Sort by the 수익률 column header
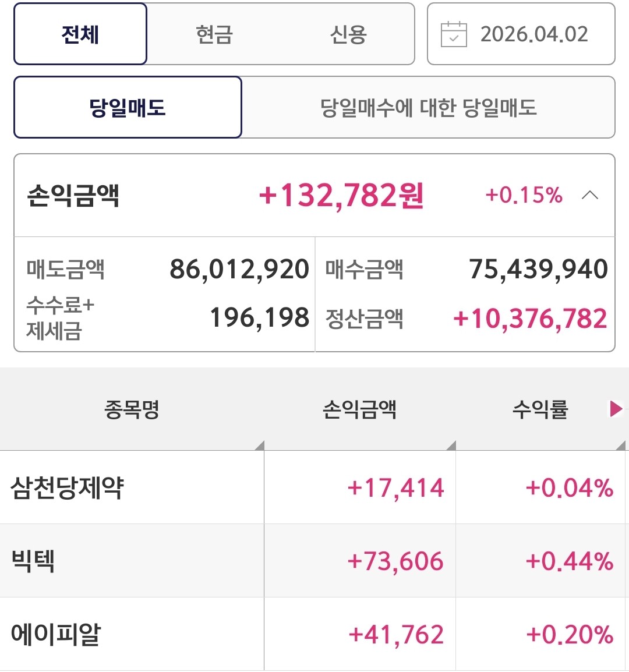The height and width of the screenshot is (672, 629). pos(540,409)
